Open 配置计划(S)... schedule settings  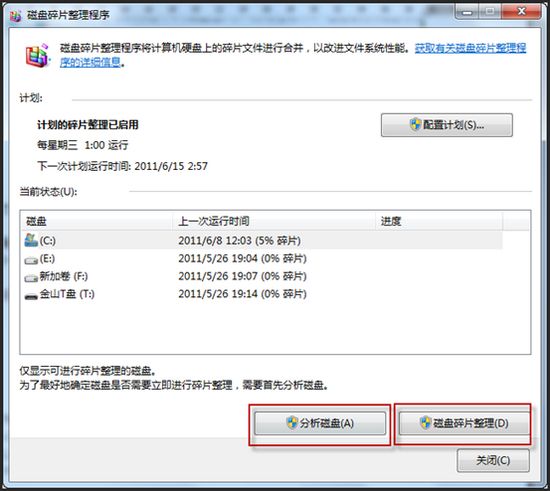point(447,125)
